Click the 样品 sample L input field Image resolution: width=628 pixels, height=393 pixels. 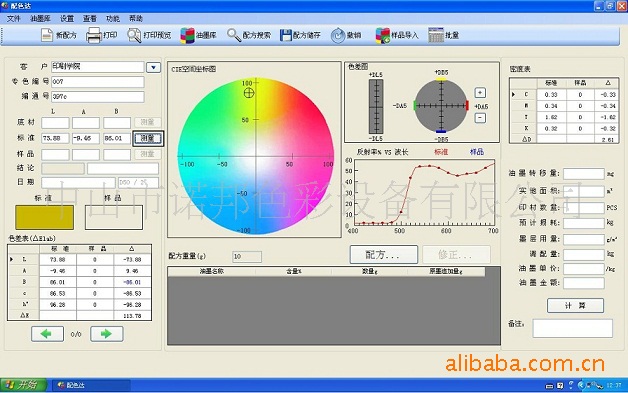pos(55,154)
